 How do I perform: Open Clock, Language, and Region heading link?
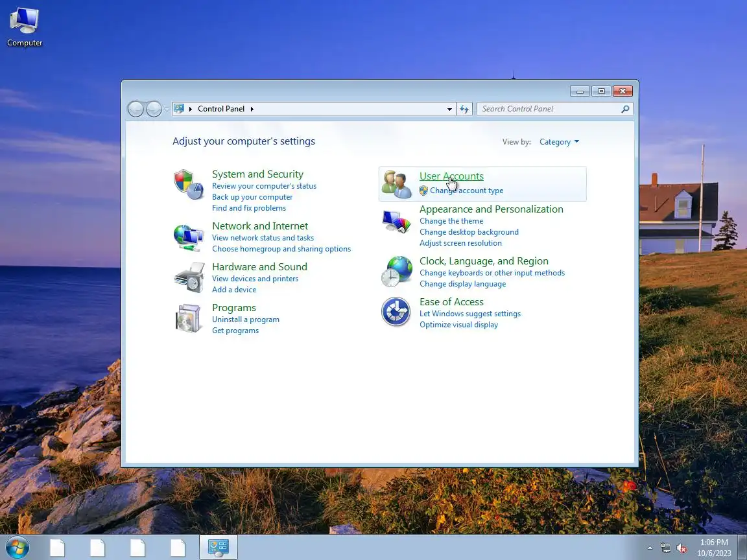pyautogui.click(x=484, y=261)
